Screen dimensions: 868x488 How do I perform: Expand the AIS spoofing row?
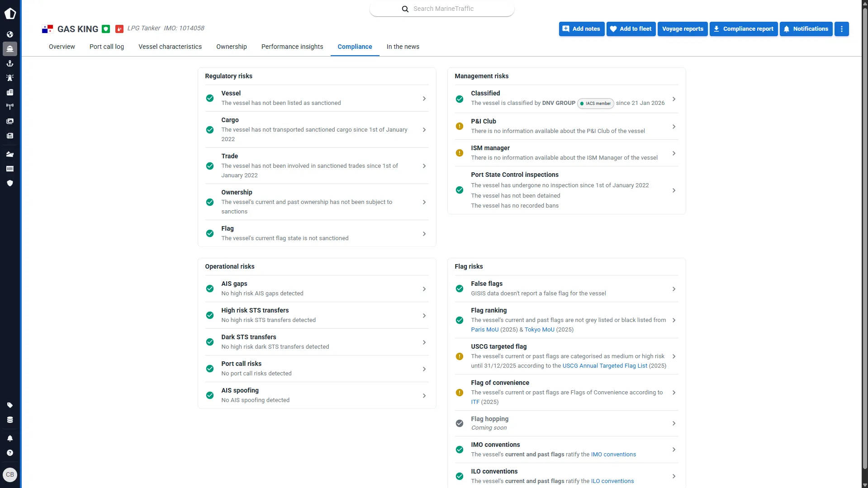coord(317,396)
